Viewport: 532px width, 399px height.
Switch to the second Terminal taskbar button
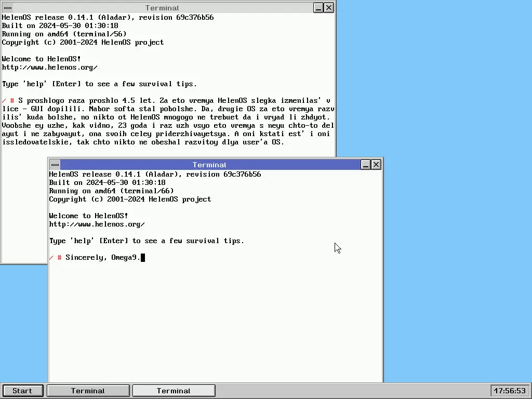pos(174,391)
